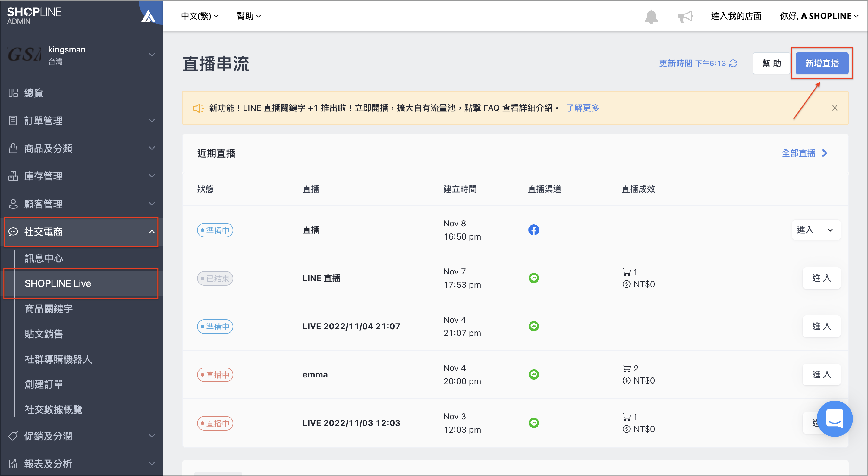Open the A SHOPLINE account dropdown

click(819, 16)
